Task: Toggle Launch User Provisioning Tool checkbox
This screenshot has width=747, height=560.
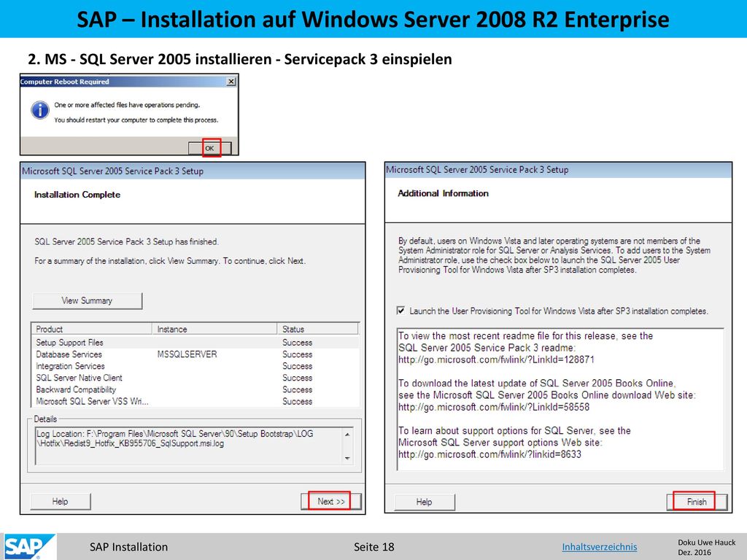Action: [x=401, y=311]
